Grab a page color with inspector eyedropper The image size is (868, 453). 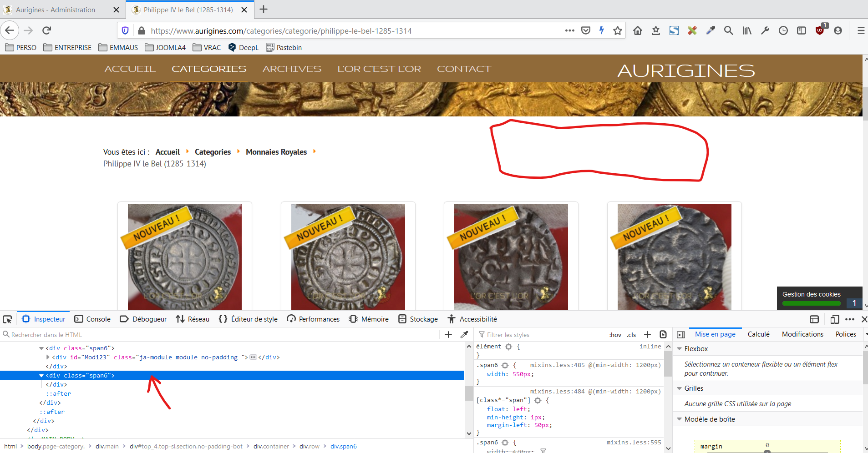pyautogui.click(x=464, y=335)
